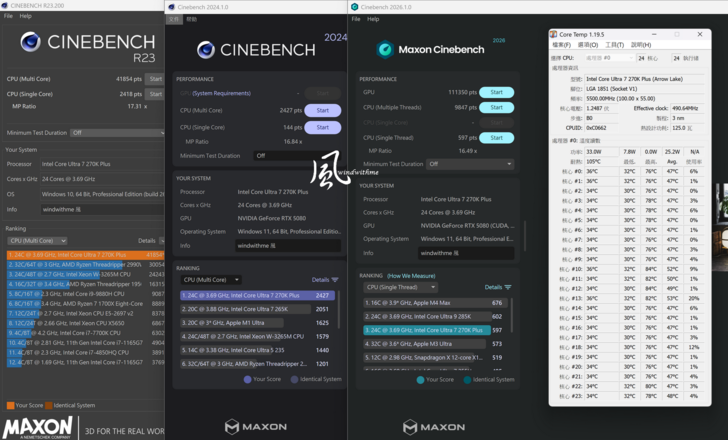Click the Details filter icon in Cinebench 2024
The height and width of the screenshot is (440, 728).
335,280
